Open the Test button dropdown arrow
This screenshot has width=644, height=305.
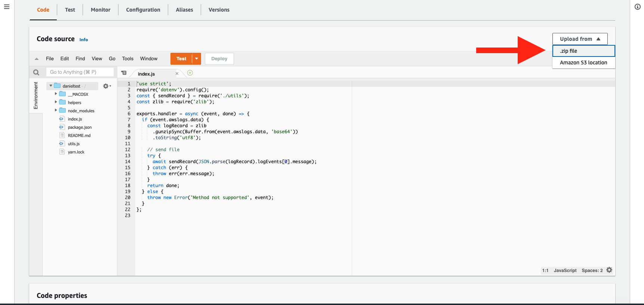click(197, 59)
